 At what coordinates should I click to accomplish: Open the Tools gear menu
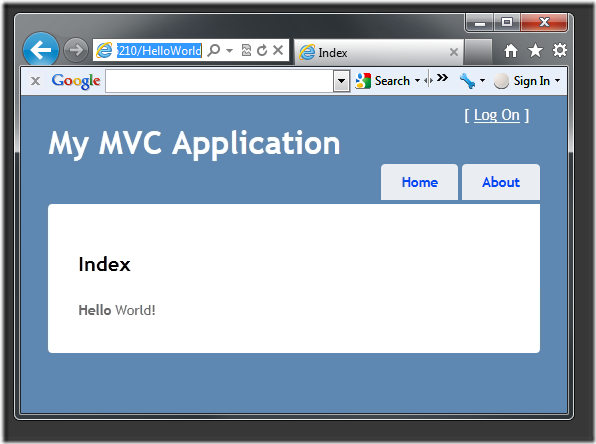560,50
